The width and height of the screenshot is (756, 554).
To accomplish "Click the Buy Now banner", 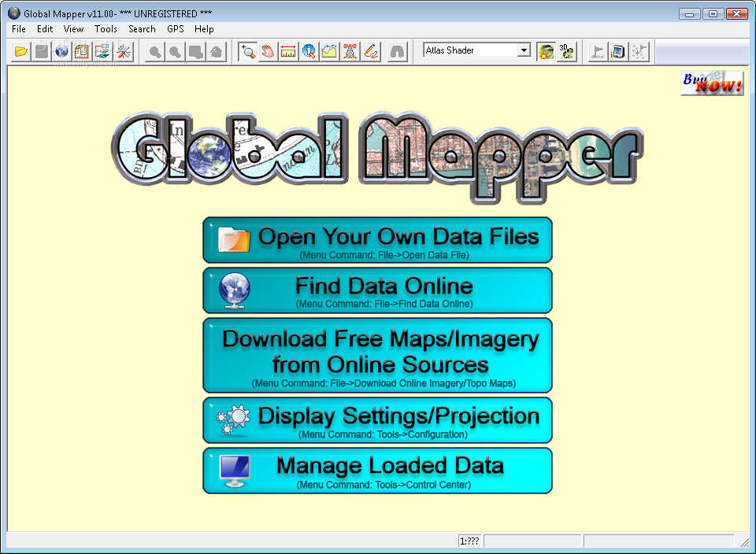I will click(x=712, y=83).
